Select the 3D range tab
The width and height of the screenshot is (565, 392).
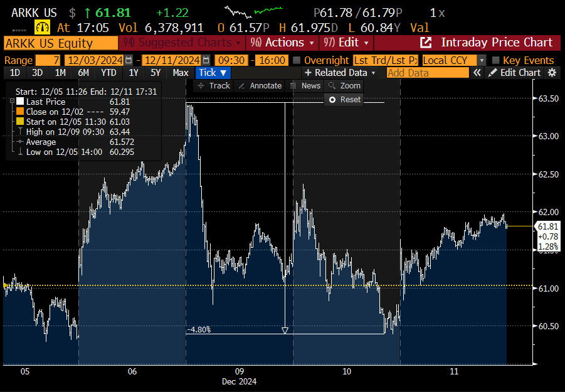click(38, 73)
